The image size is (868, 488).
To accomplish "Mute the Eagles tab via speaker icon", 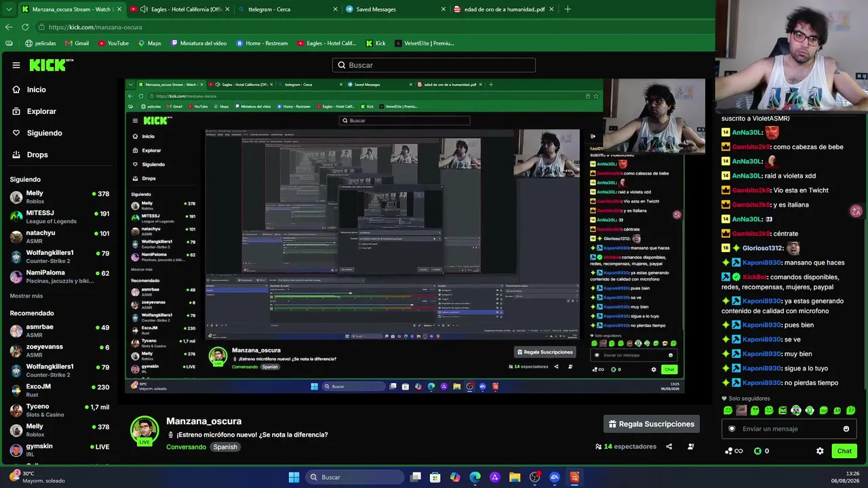I will click(x=144, y=9).
